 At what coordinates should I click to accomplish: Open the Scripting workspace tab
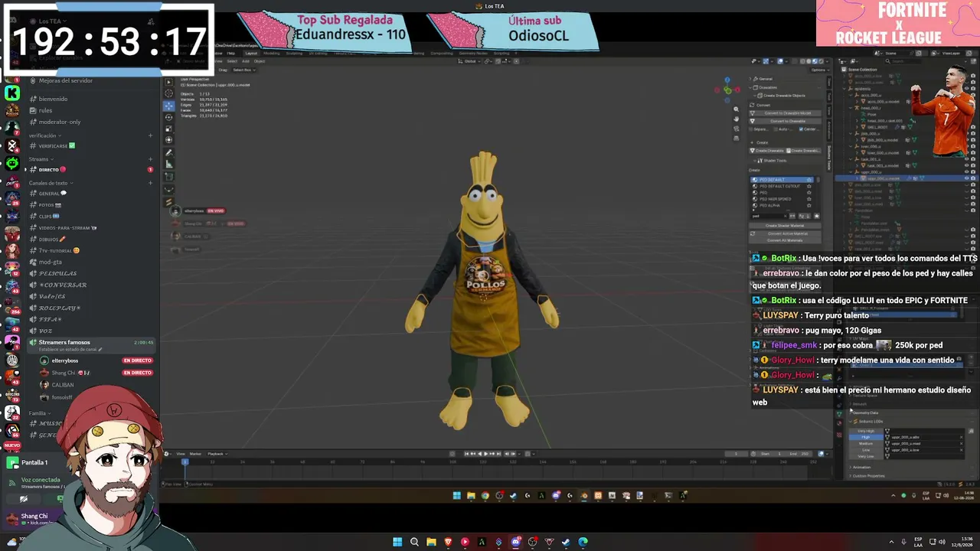(x=501, y=53)
